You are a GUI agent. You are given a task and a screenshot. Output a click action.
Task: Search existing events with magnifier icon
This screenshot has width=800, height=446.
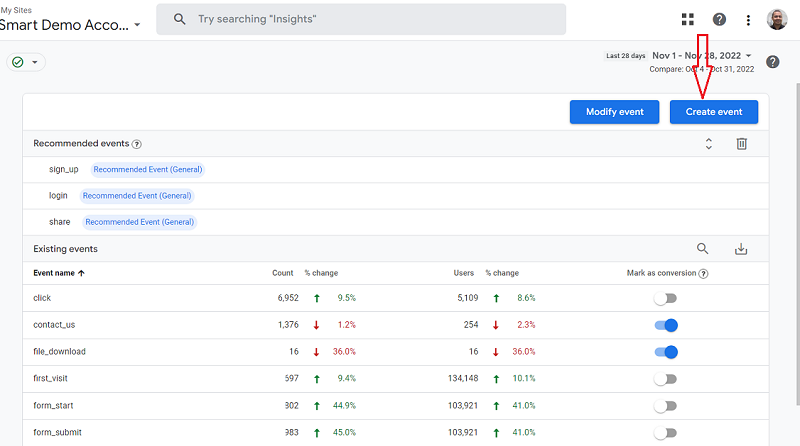point(703,249)
